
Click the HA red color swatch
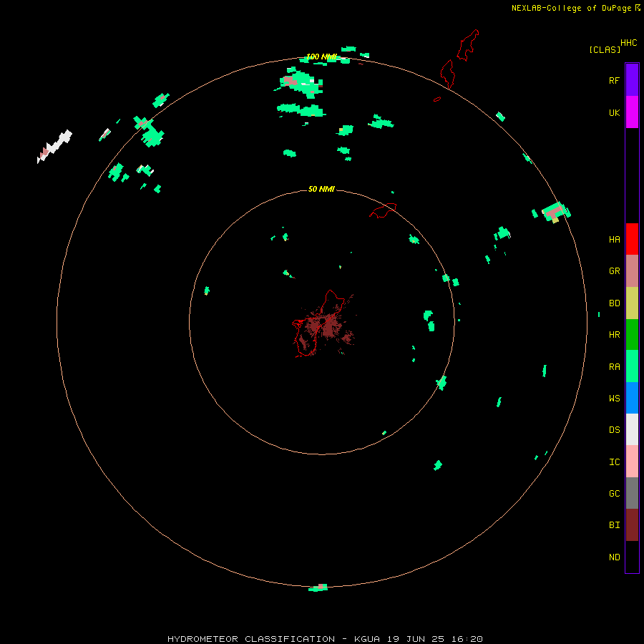click(632, 239)
